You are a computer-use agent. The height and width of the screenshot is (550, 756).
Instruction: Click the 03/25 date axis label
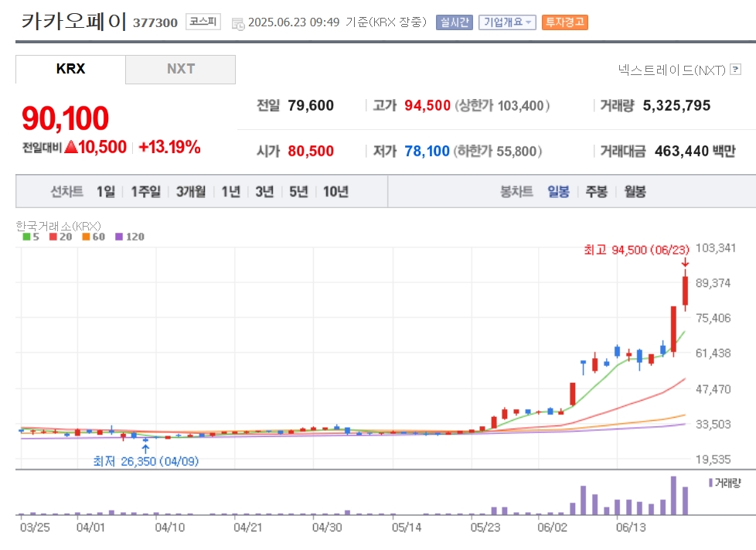click(x=35, y=528)
